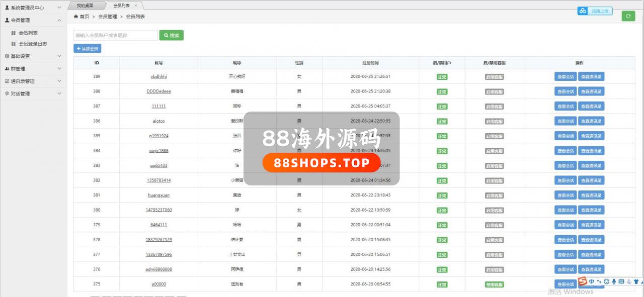Click the Sogou microphone voice input icon
644x297 pixels.
coord(614,281)
